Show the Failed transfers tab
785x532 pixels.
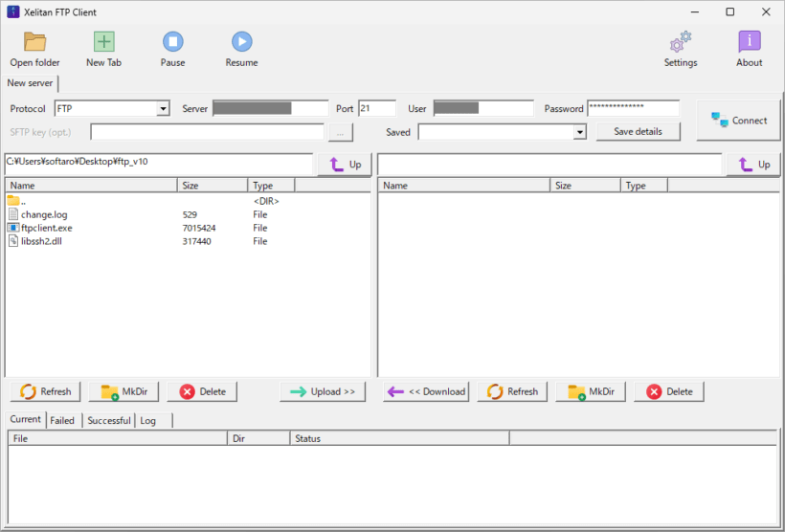click(x=62, y=421)
